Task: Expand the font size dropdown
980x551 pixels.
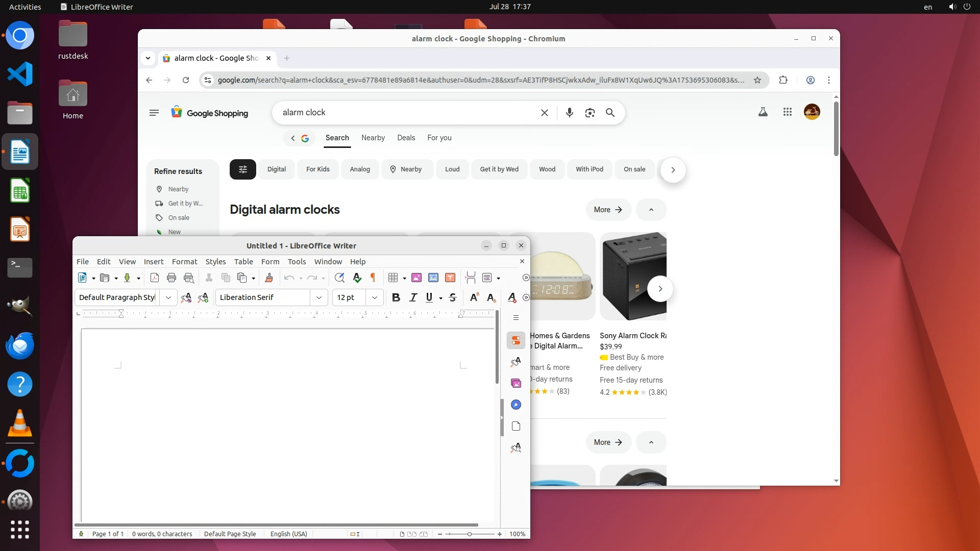Action: (x=375, y=297)
